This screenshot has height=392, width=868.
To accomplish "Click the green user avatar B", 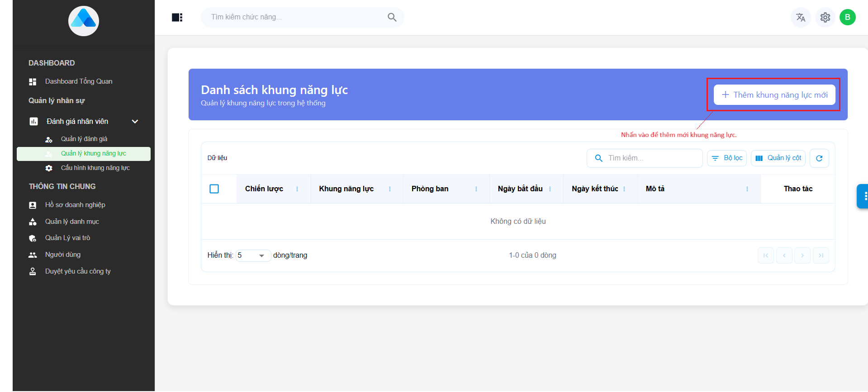I will tap(847, 18).
